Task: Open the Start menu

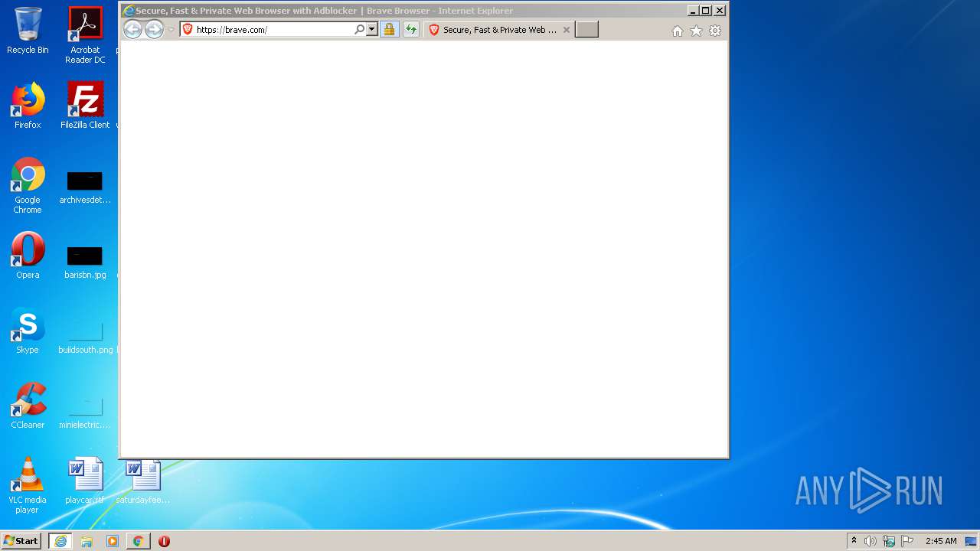Action: 21,541
